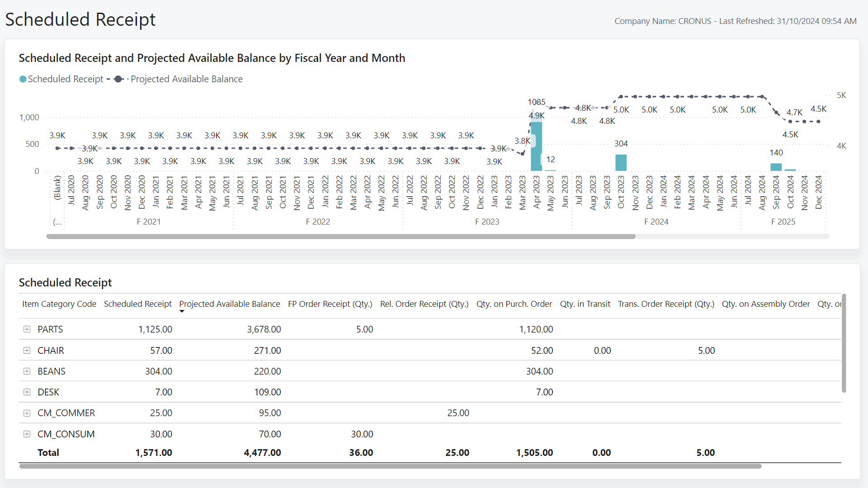The height and width of the screenshot is (488, 868).
Task: Toggle the Projected Available Balance series visibility
Action: (x=186, y=79)
